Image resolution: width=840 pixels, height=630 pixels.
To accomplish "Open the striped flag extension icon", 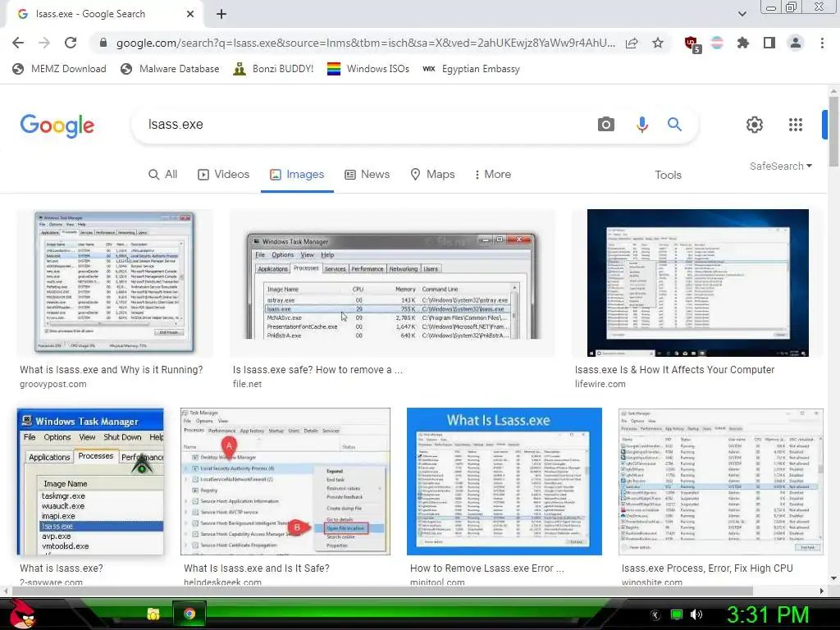I will 717,43.
